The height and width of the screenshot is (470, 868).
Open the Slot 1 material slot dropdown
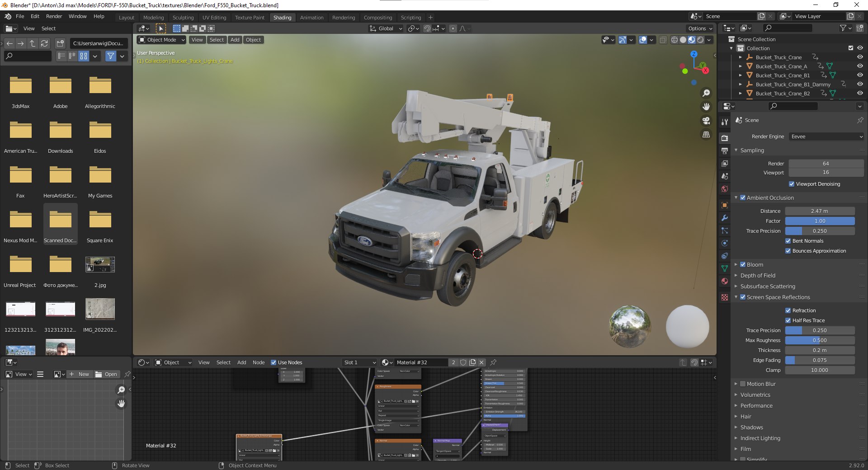pos(359,362)
